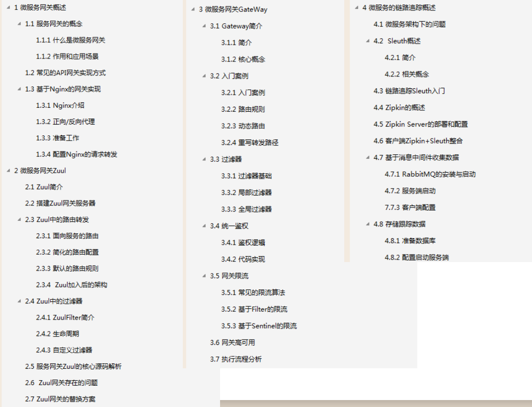Select '3.1.2 核心概念' entry
The height and width of the screenshot is (407, 532).
pos(243,59)
